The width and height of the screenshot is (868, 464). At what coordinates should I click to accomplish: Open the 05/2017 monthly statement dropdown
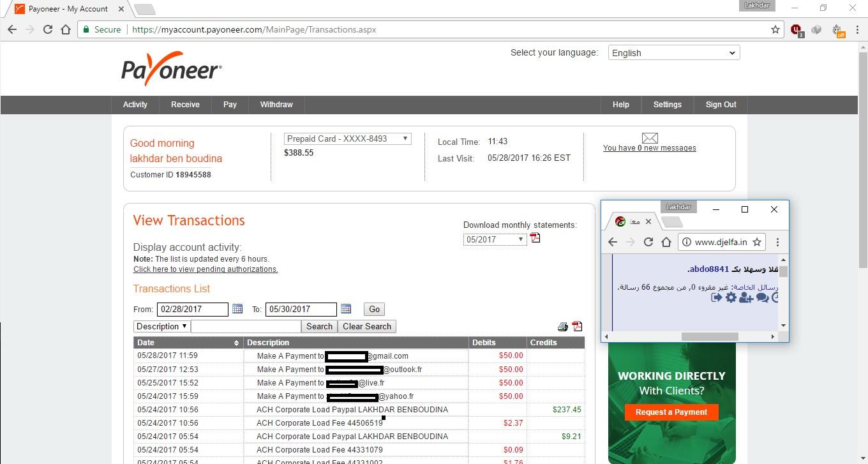(495, 239)
